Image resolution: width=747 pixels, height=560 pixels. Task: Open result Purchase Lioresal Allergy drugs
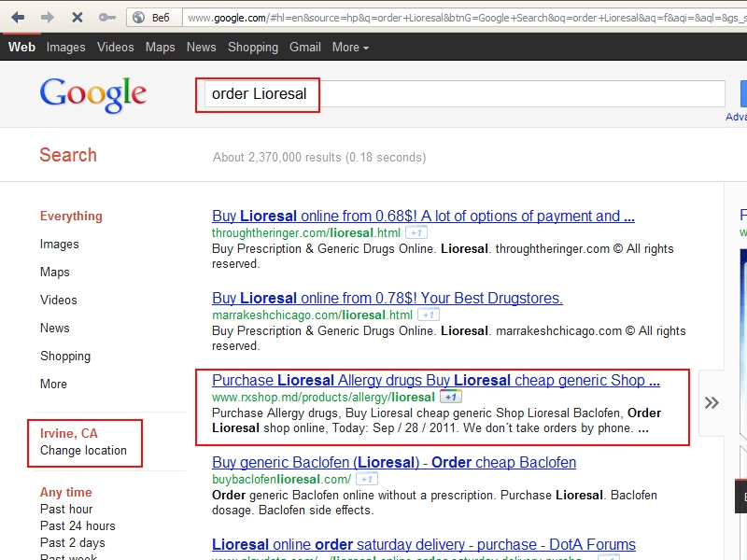pyautogui.click(x=436, y=381)
